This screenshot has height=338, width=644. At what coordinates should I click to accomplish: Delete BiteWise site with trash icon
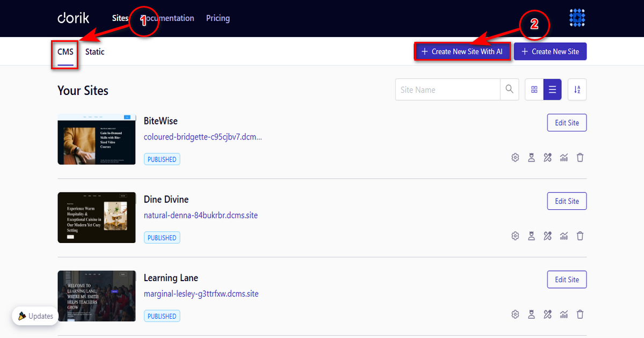[580, 158]
